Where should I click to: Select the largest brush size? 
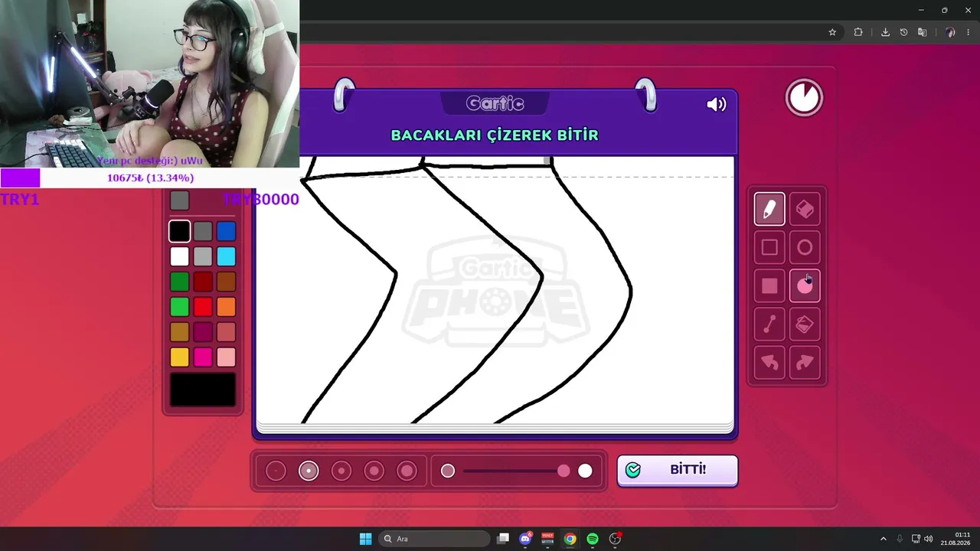point(407,471)
